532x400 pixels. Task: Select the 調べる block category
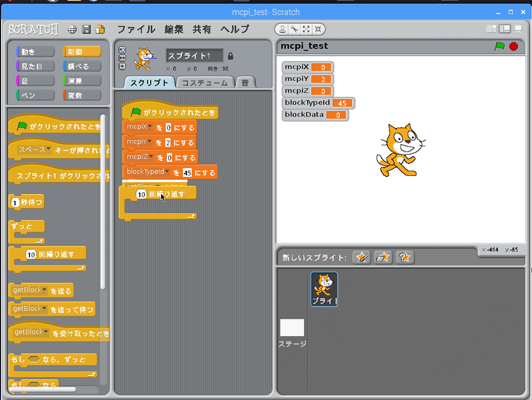click(82, 66)
